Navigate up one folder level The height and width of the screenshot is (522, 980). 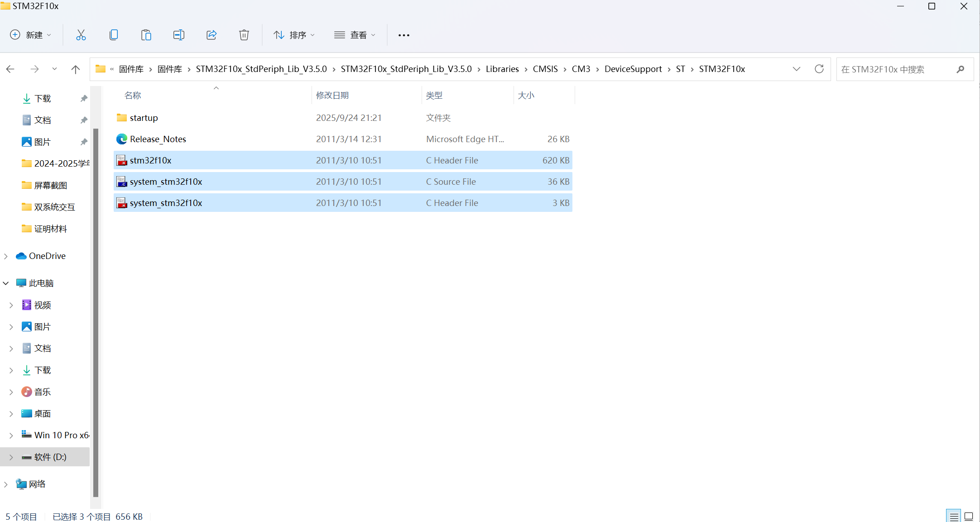click(x=76, y=69)
